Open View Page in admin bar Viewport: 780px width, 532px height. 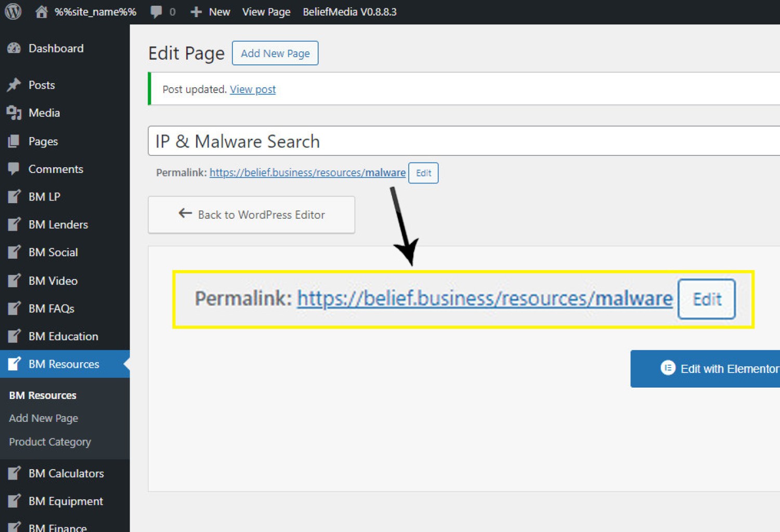(x=266, y=12)
